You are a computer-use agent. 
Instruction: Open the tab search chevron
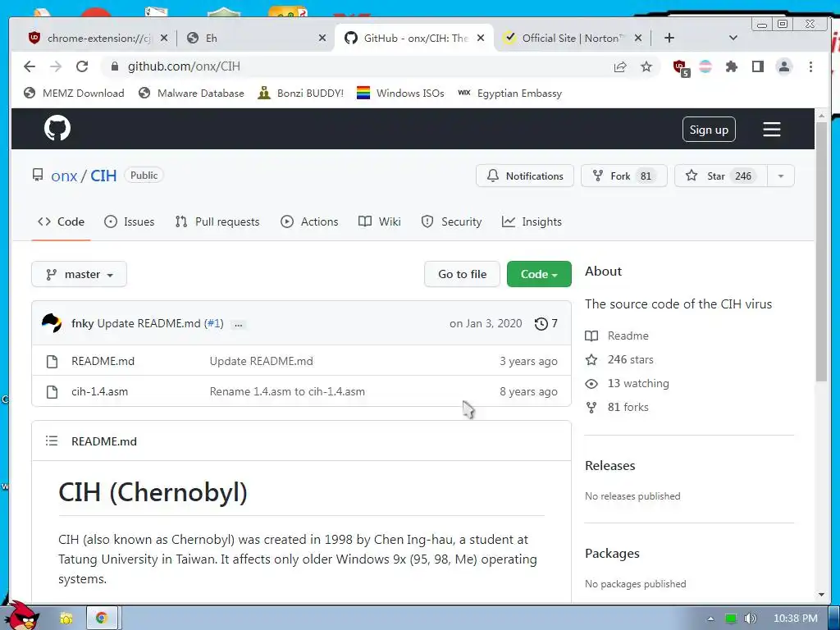pyautogui.click(x=733, y=38)
